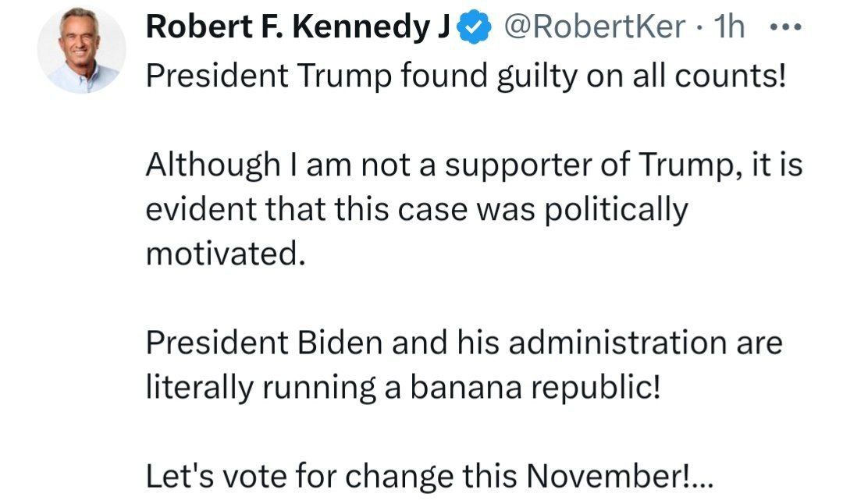Click the @RobertKer handle
843x504 pixels.
(x=593, y=28)
